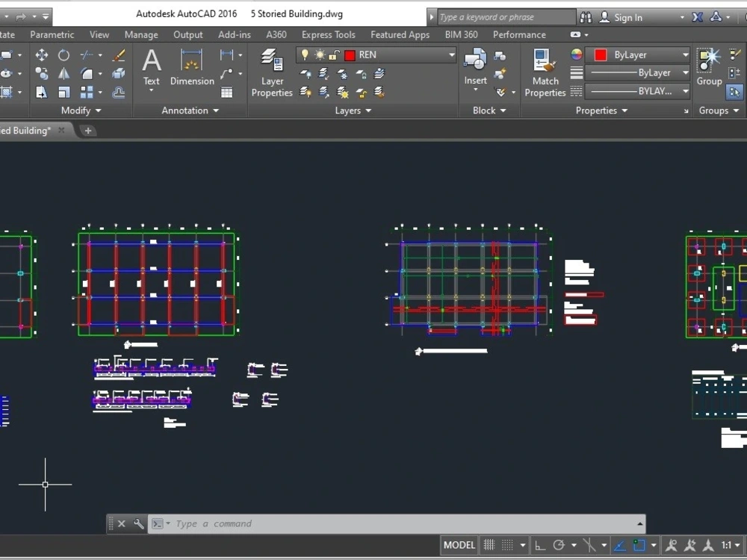747x560 pixels.
Task: Click the MODEL button in status bar
Action: 459,545
